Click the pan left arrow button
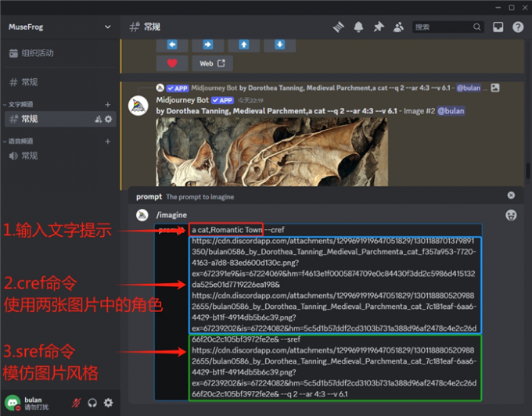This screenshot has width=532, height=416. pyautogui.click(x=172, y=45)
